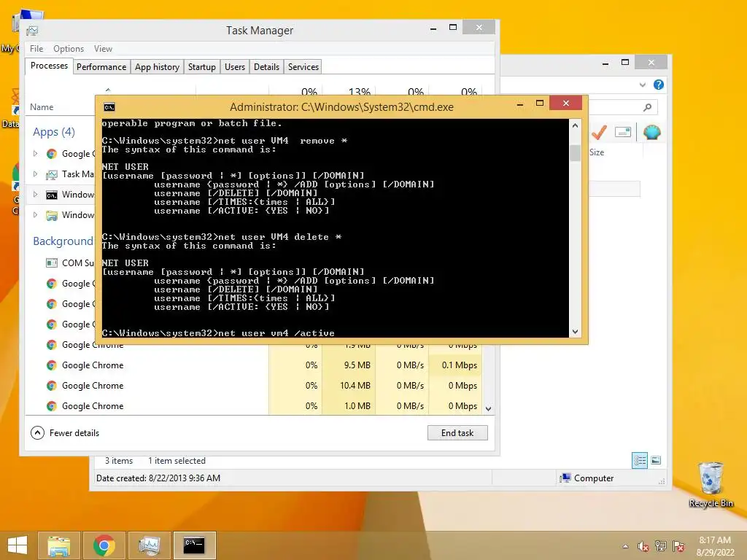Switch to Command Prompt from the taskbar
Screen dimensions: 747x560
[x=194, y=545]
